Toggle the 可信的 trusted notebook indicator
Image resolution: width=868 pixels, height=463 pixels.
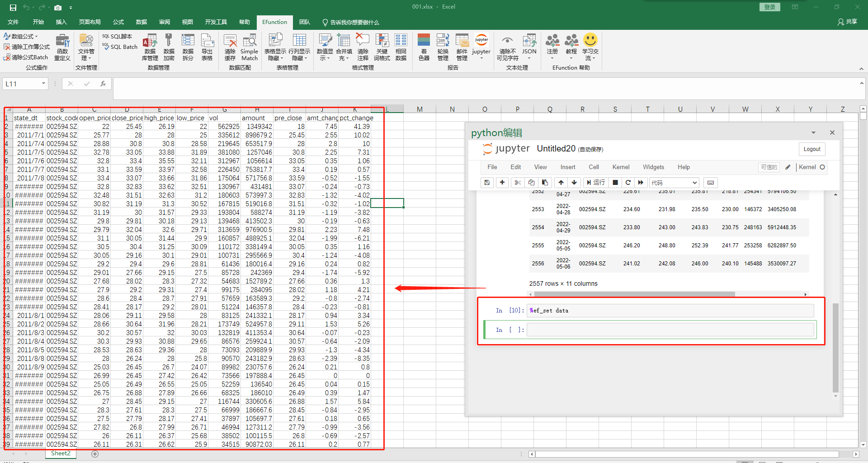coord(769,167)
